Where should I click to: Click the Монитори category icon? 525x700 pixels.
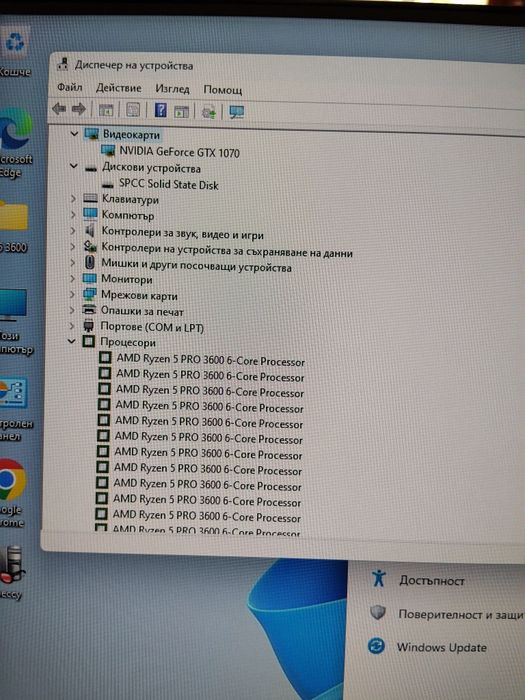(x=89, y=279)
